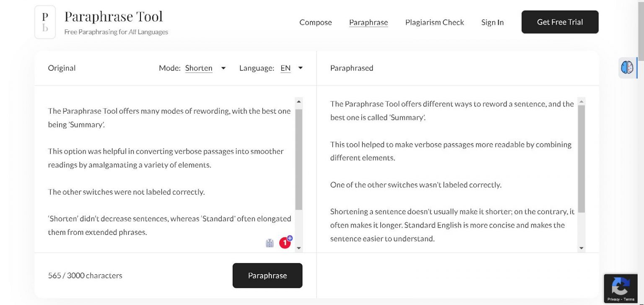This screenshot has width=644, height=305.
Task: Click the Paraphrase Tool logo icon
Action: (45, 22)
